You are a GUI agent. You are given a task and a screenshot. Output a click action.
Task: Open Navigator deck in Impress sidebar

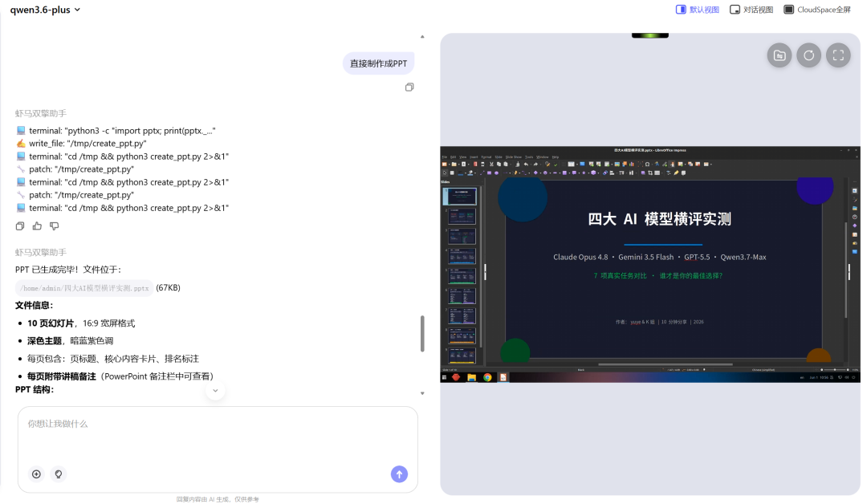tap(855, 217)
